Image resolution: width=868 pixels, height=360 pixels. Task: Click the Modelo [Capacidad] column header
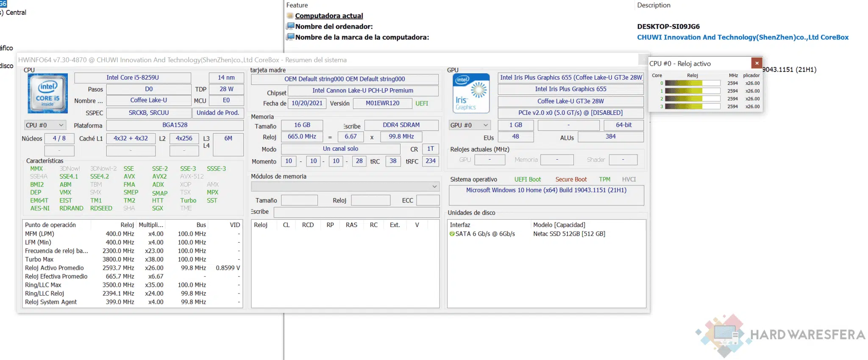point(559,225)
